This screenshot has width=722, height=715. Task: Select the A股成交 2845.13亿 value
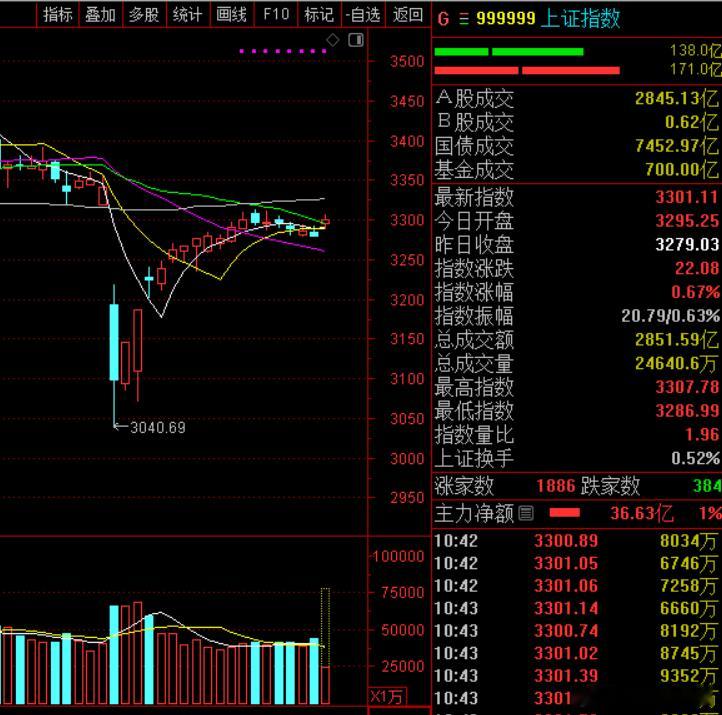(676, 98)
